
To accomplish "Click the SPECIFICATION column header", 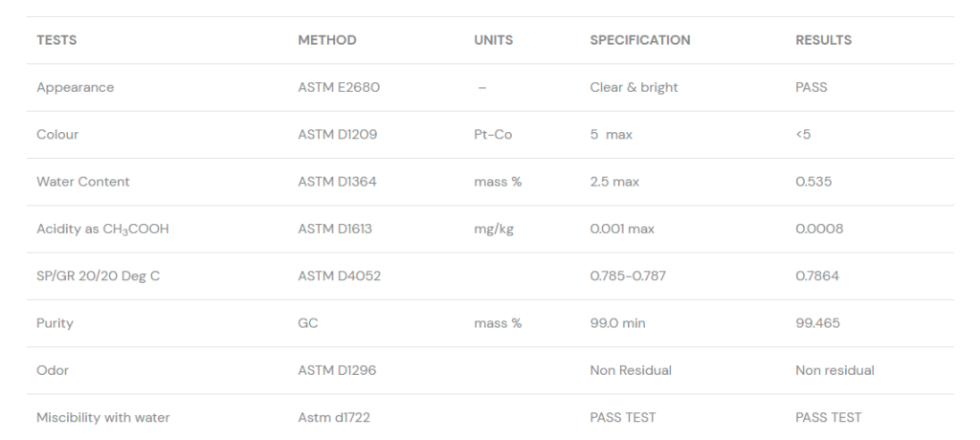I will (639, 40).
